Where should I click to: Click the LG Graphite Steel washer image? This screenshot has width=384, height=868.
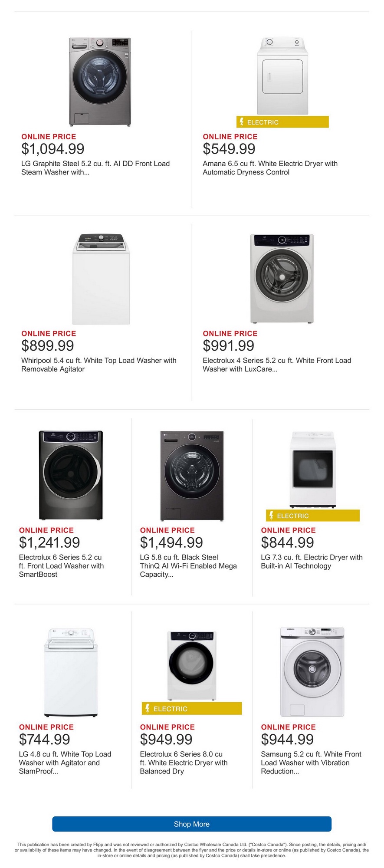pos(100,82)
